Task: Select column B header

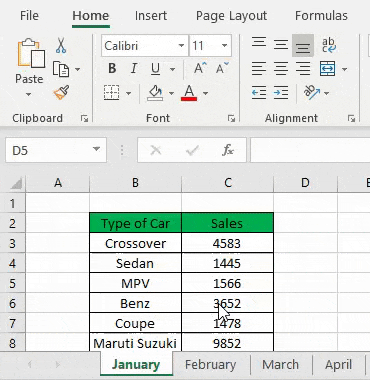Action: point(135,183)
